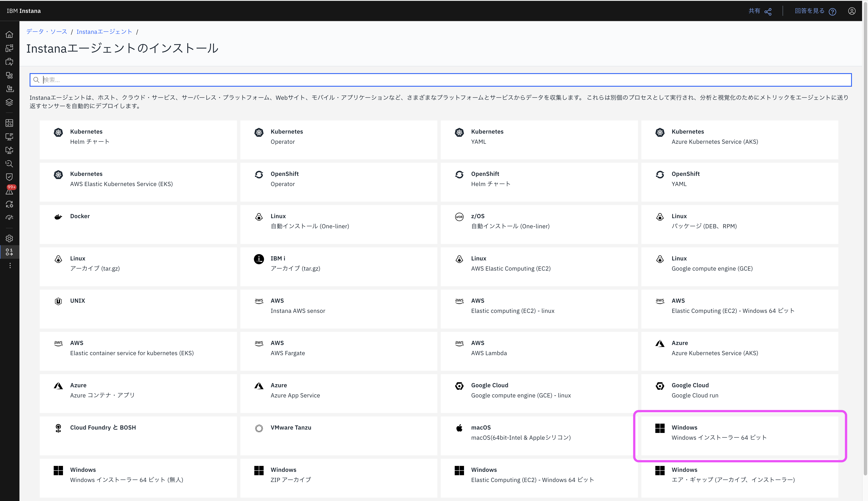Click the dashboard icon below sidebar divider
This screenshot has height=501, width=868.
point(9,123)
